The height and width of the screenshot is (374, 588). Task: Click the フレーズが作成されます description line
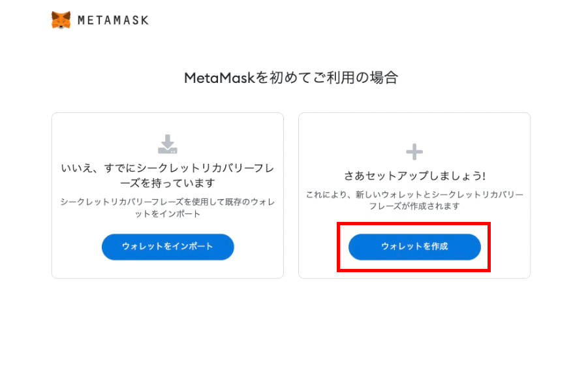click(414, 206)
